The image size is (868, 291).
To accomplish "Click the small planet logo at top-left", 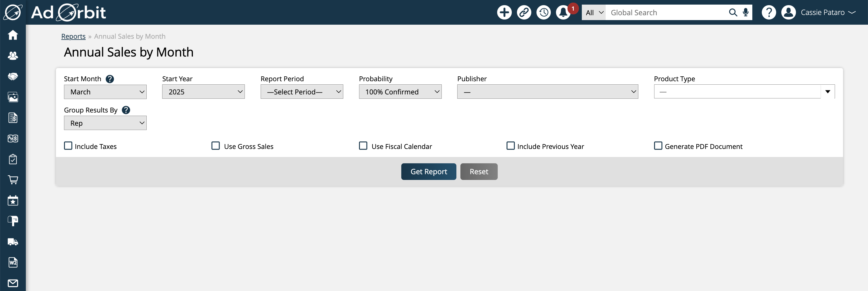I will point(13,12).
